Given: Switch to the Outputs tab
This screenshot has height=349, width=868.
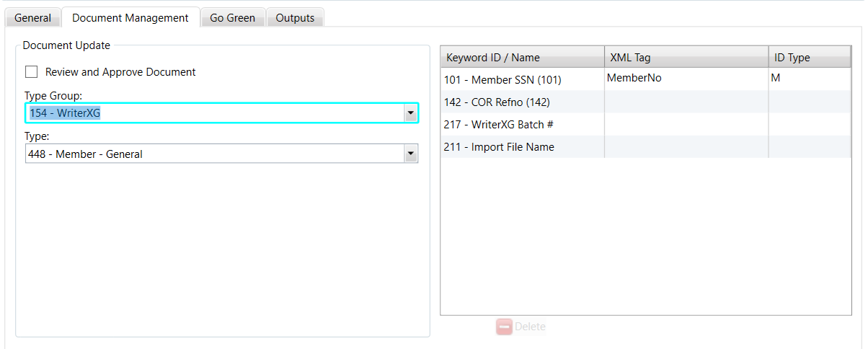Looking at the screenshot, I should pyautogui.click(x=295, y=18).
